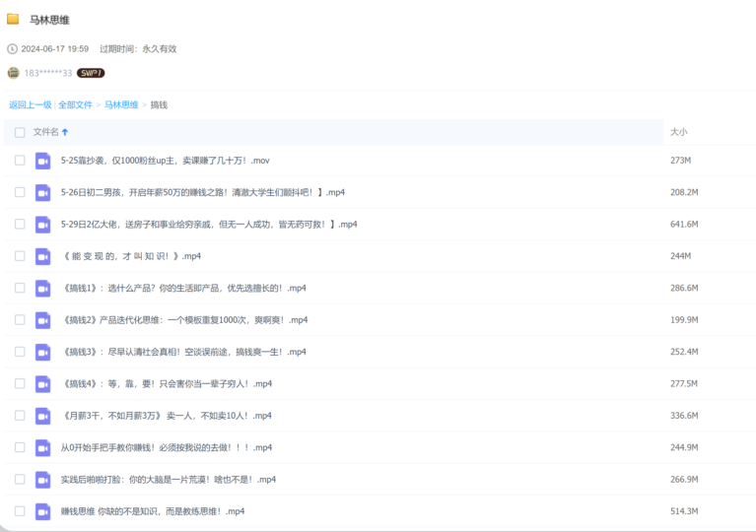
Task: Click the video icon of 5-29日2亿大佬 file
Action: [x=43, y=224]
